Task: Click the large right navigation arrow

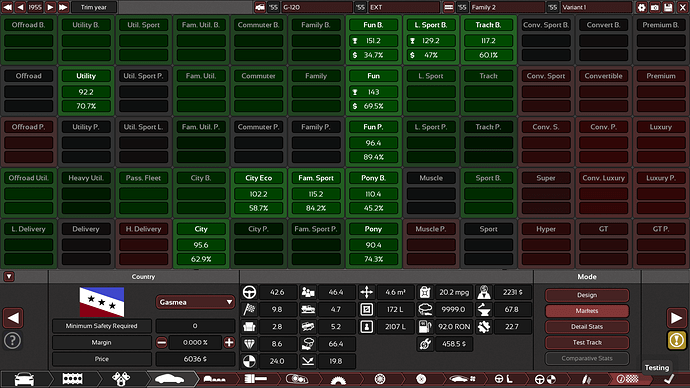Action: (677, 318)
